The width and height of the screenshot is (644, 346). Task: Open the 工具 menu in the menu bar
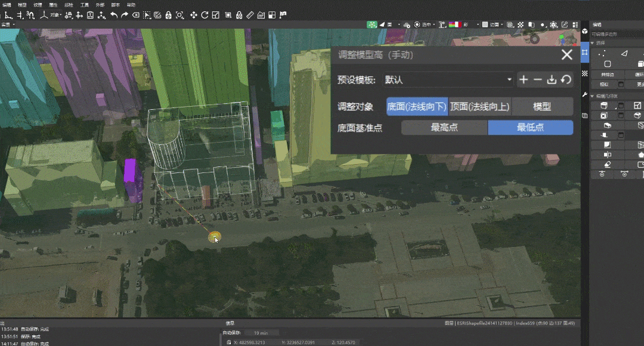(85, 5)
